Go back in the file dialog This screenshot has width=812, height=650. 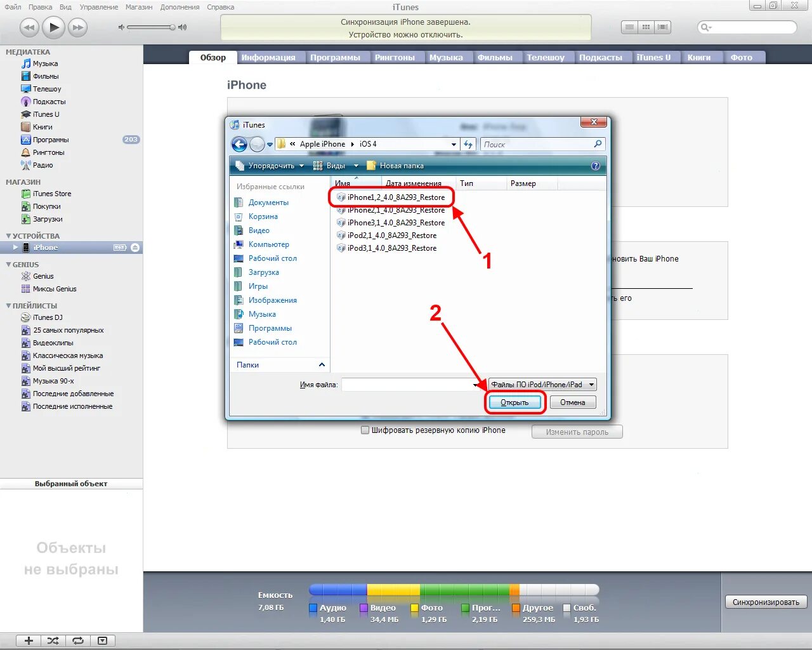[239, 144]
